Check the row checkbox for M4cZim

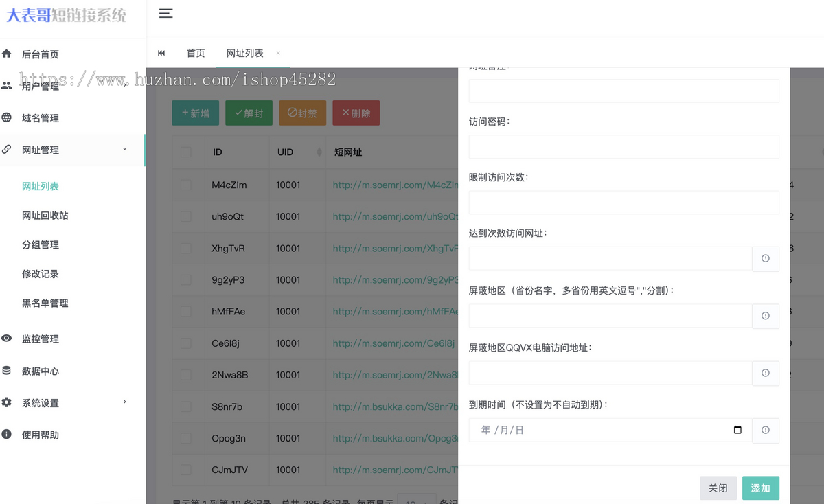coord(185,185)
